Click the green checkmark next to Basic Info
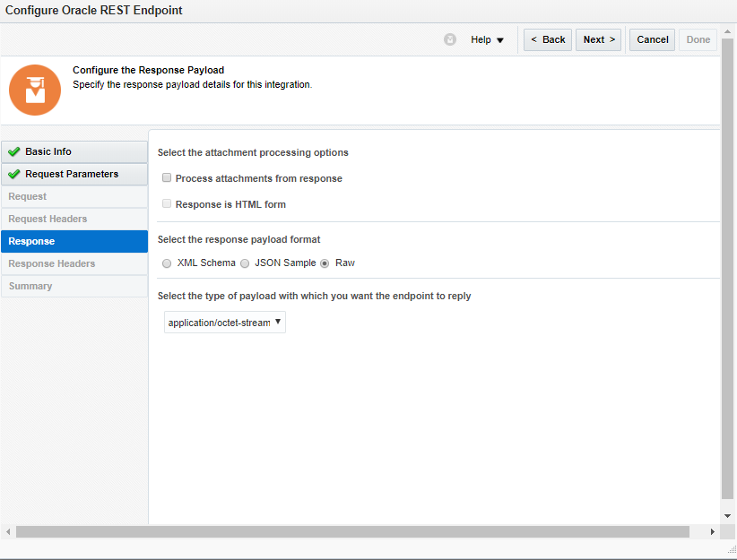The image size is (737, 560). tap(14, 151)
